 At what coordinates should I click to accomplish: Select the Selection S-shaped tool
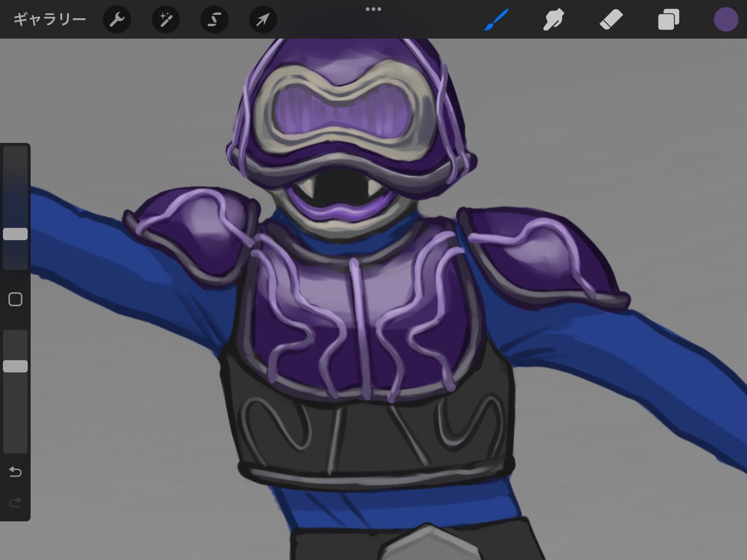[214, 20]
